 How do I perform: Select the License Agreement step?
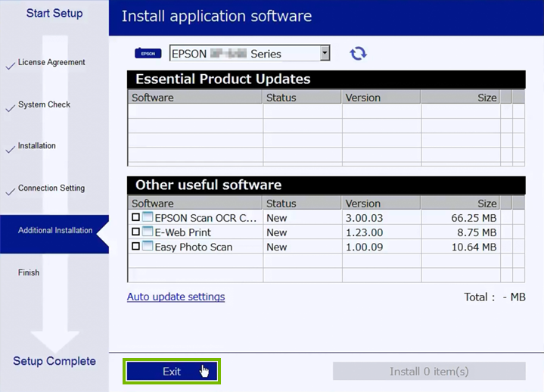point(51,62)
